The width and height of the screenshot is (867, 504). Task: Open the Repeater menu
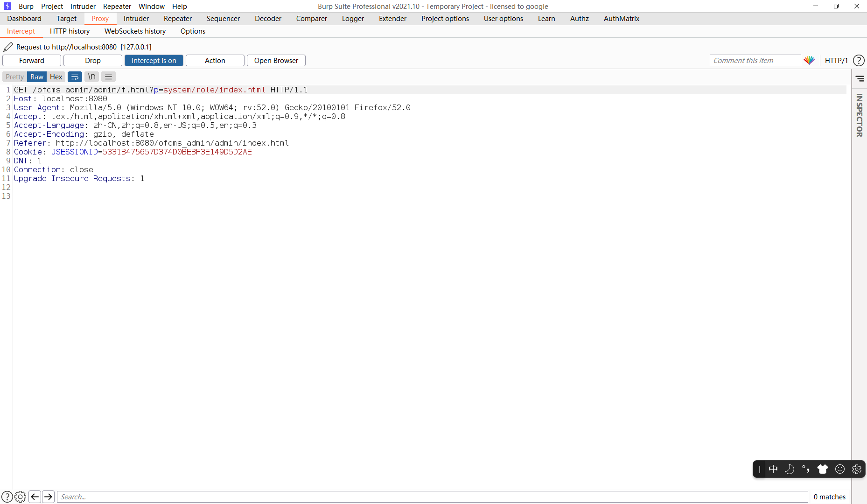click(117, 6)
